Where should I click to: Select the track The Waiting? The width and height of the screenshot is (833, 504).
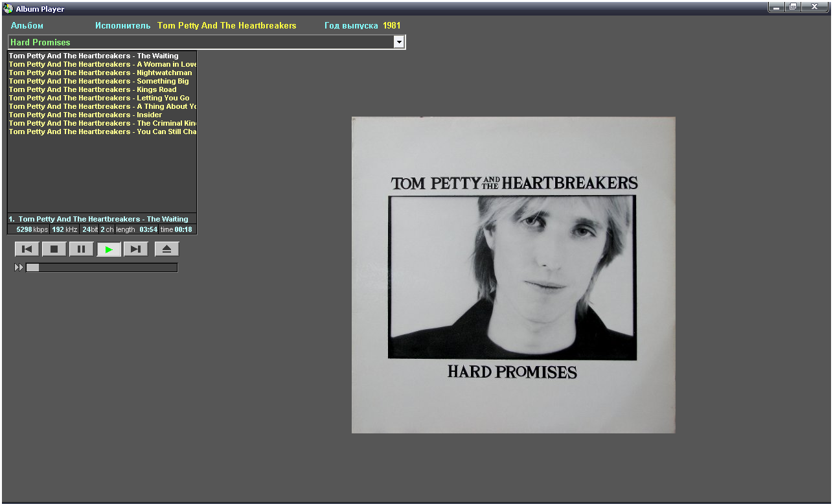[x=102, y=56]
